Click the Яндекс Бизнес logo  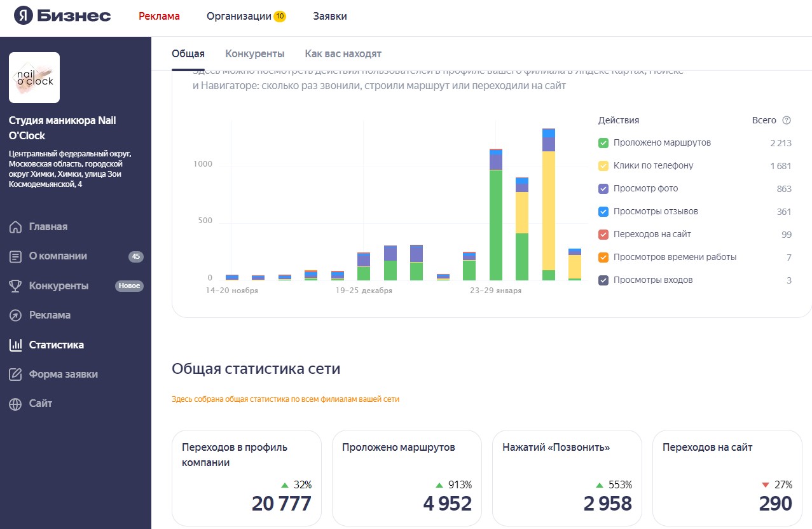pyautogui.click(x=62, y=16)
